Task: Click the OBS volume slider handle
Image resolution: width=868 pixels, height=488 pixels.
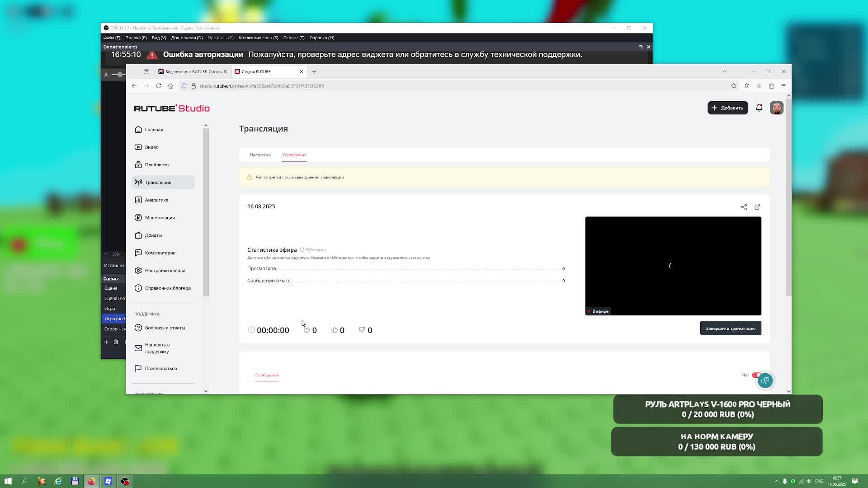Action: point(120,75)
